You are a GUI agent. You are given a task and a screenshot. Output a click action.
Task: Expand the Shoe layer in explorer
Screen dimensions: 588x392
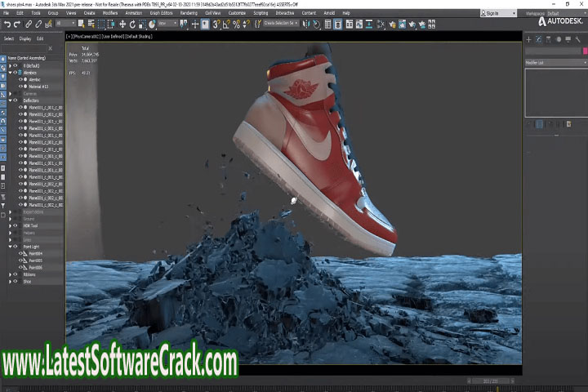pyautogui.click(x=10, y=281)
